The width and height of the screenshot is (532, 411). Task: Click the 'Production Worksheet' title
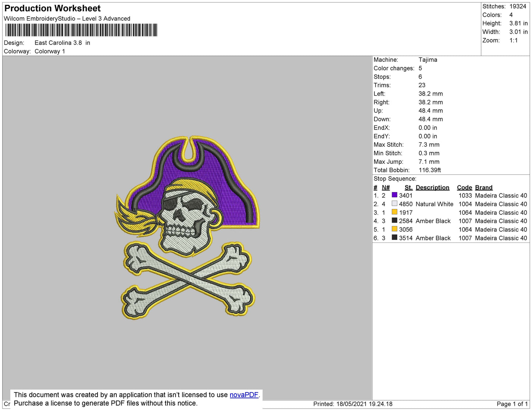point(52,8)
